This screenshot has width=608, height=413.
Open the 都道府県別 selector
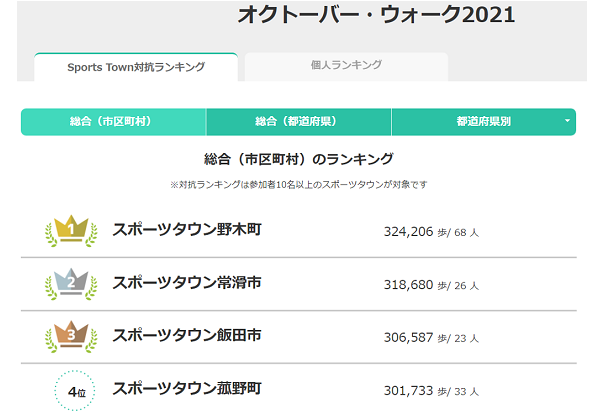483,121
